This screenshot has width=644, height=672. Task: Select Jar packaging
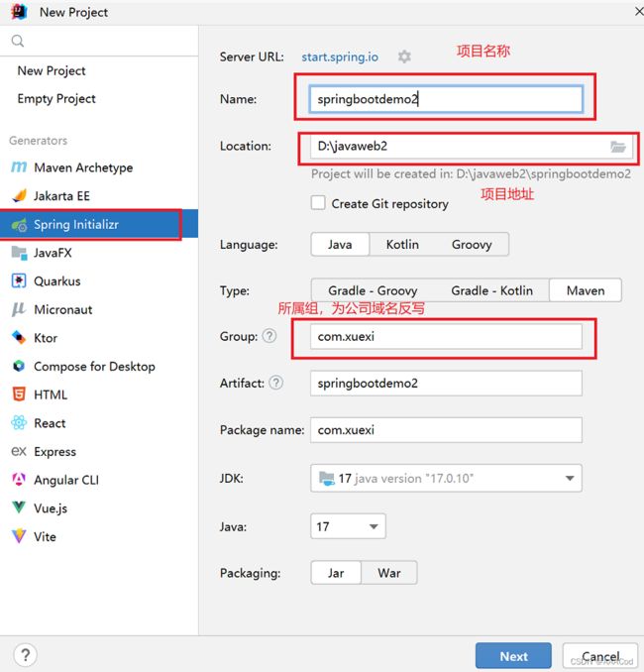(x=336, y=573)
